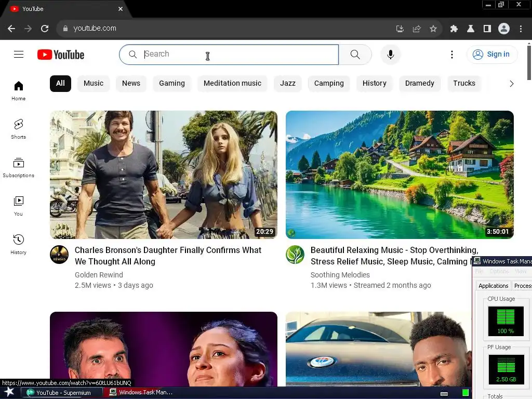Viewport: 532px width, 399px height.
Task: Open View menu in Task Manager
Action: point(521,271)
